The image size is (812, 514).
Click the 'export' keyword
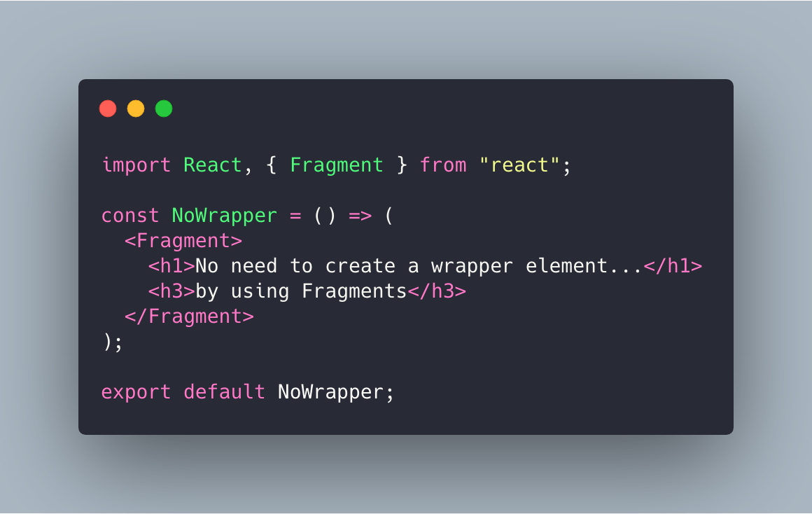click(x=136, y=392)
